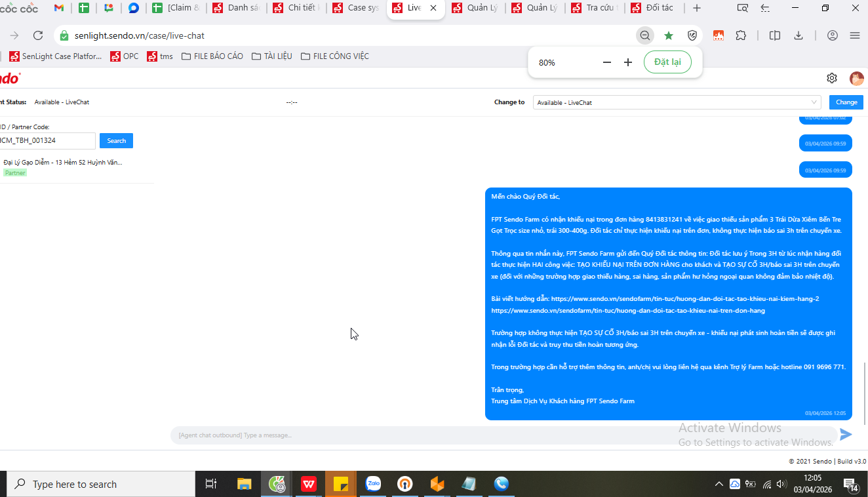Open Sticky Notes from the taskbar

coord(341,484)
